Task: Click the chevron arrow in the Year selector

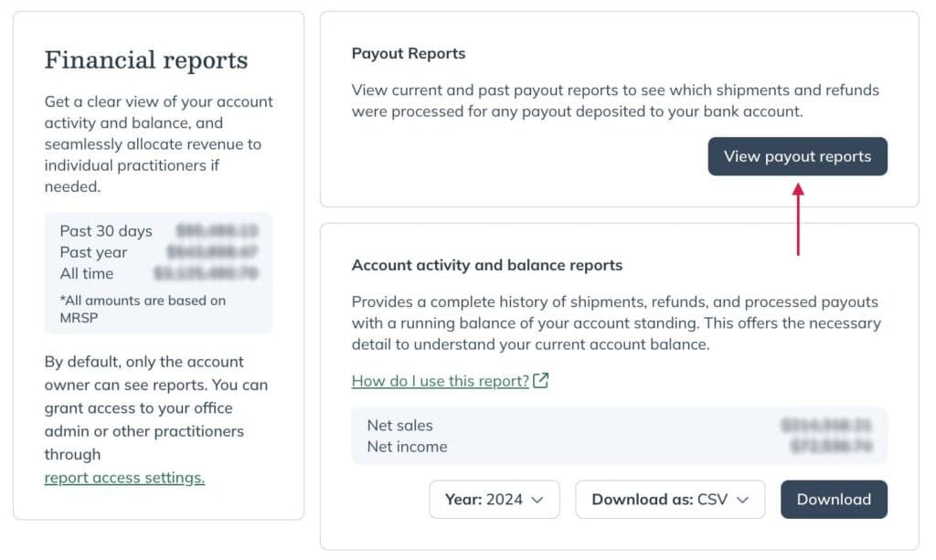Action: tap(537, 500)
